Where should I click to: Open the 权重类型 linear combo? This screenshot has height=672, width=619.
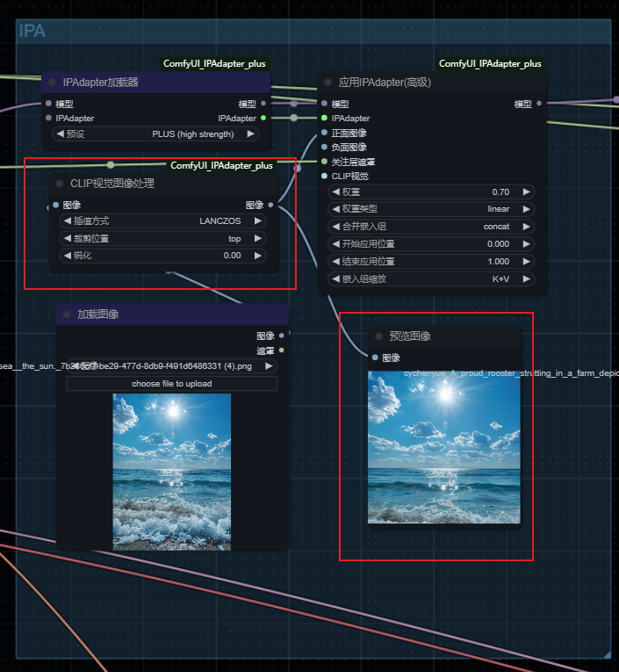(431, 209)
